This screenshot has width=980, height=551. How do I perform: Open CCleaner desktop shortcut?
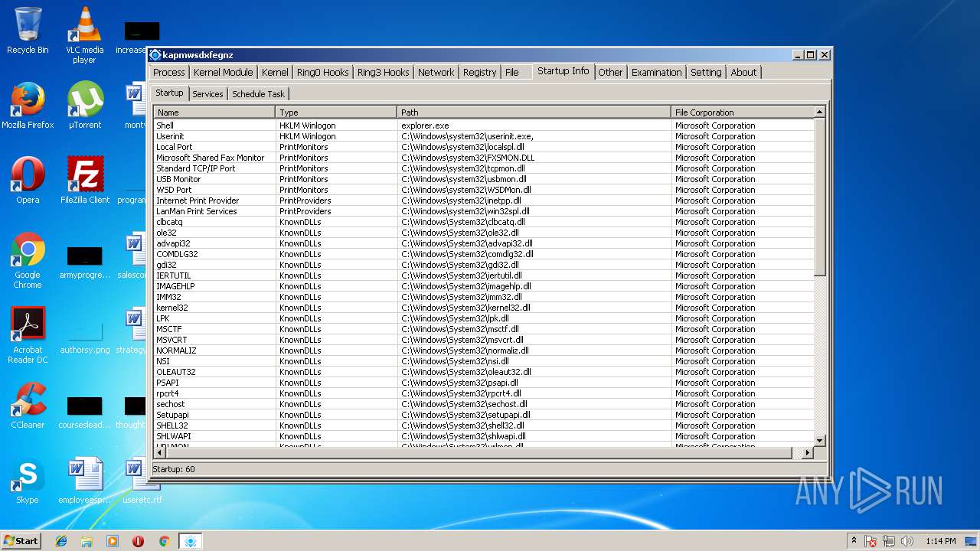pyautogui.click(x=28, y=405)
